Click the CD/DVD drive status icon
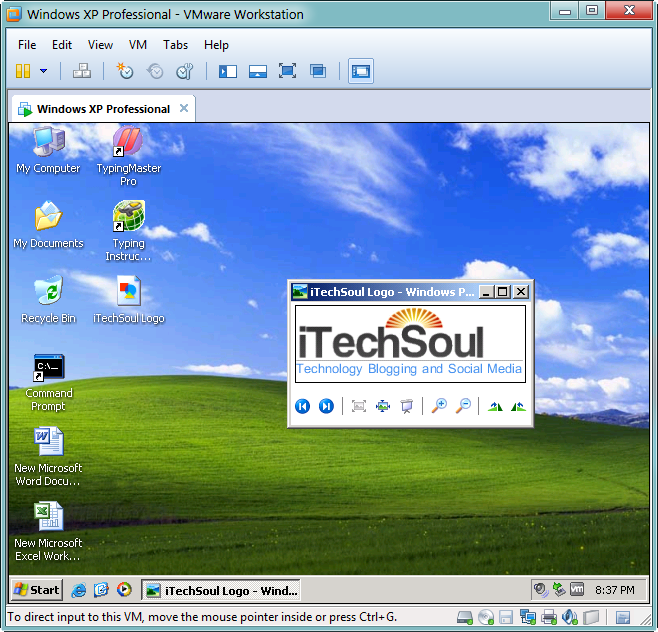The image size is (658, 632). (486, 617)
